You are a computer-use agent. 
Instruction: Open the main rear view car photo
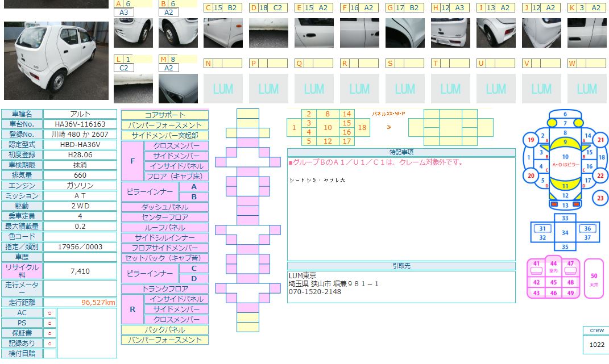[x=56, y=61]
